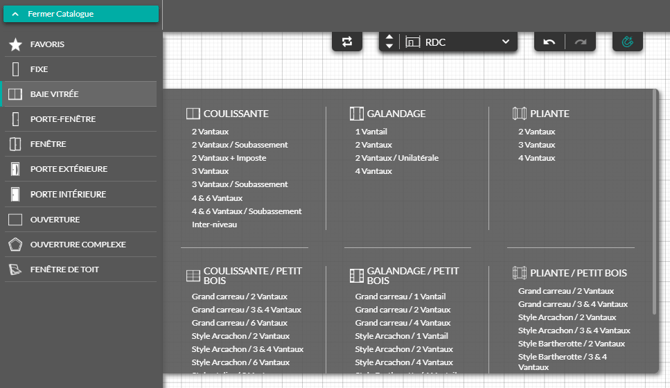Select the Fenêtre icon
Image resolution: width=670 pixels, height=388 pixels.
pyautogui.click(x=15, y=144)
